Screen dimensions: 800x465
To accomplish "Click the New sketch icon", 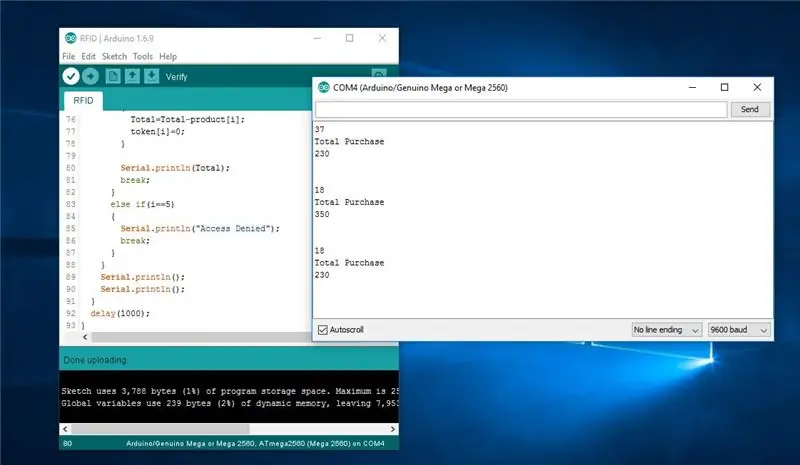I will (x=113, y=76).
